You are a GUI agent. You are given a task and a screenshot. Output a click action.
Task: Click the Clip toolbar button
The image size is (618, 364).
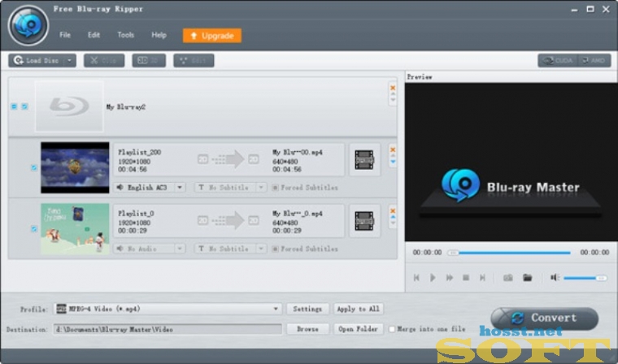click(104, 60)
